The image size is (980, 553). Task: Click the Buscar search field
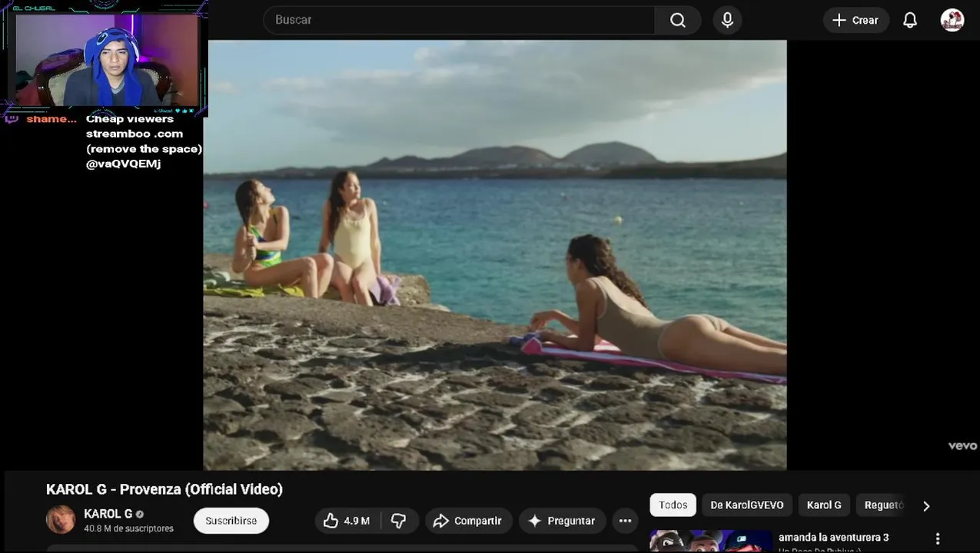click(459, 20)
